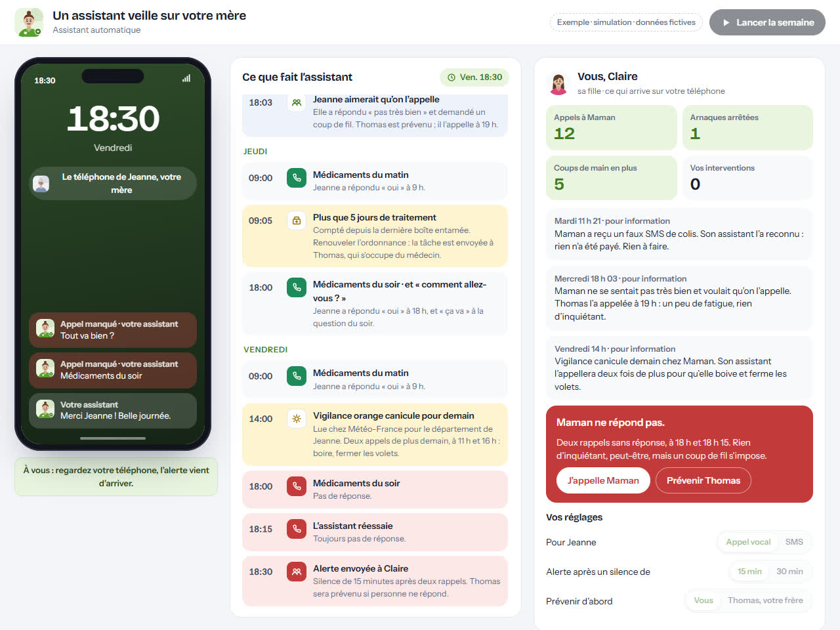The height and width of the screenshot is (630, 840).
Task: Open the 'Arnaques arrêtées' stat card
Action: pyautogui.click(x=747, y=127)
